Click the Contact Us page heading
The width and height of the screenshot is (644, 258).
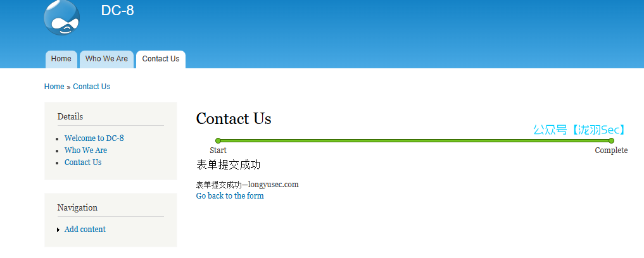234,118
